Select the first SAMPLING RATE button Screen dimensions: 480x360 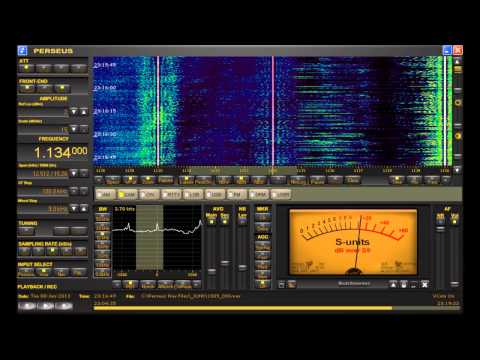[25, 251]
